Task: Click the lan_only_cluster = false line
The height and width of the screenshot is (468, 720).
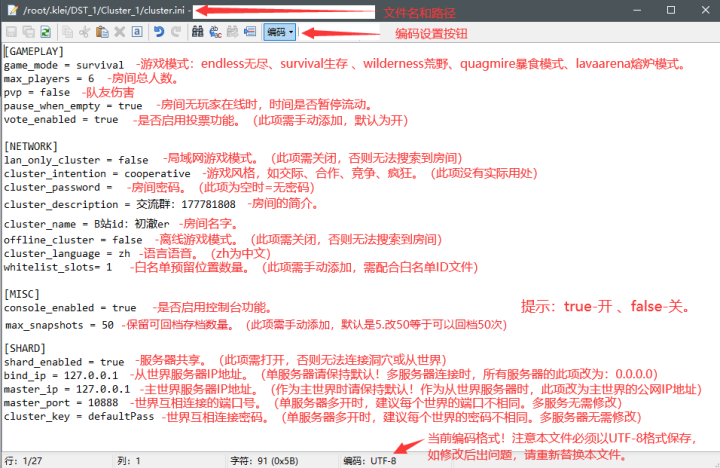Action: [x=76, y=160]
